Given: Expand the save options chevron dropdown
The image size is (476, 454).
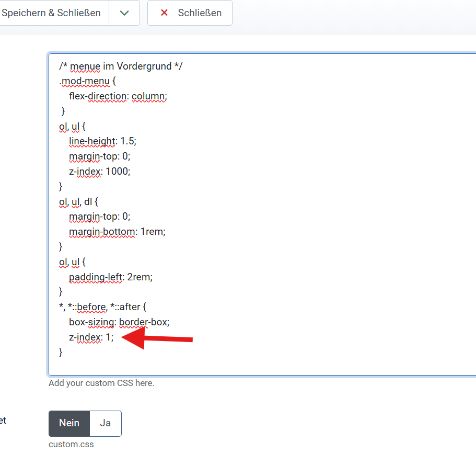Looking at the screenshot, I should tap(124, 13).
